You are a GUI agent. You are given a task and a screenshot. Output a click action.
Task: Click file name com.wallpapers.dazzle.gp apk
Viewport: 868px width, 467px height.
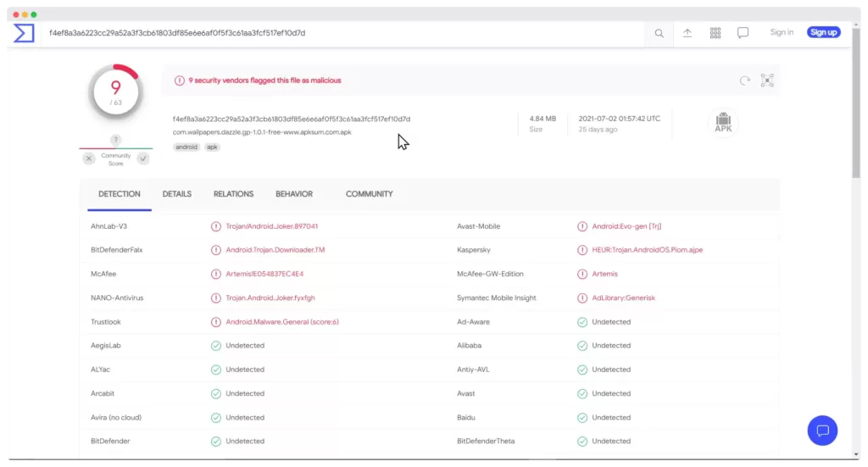[262, 132]
